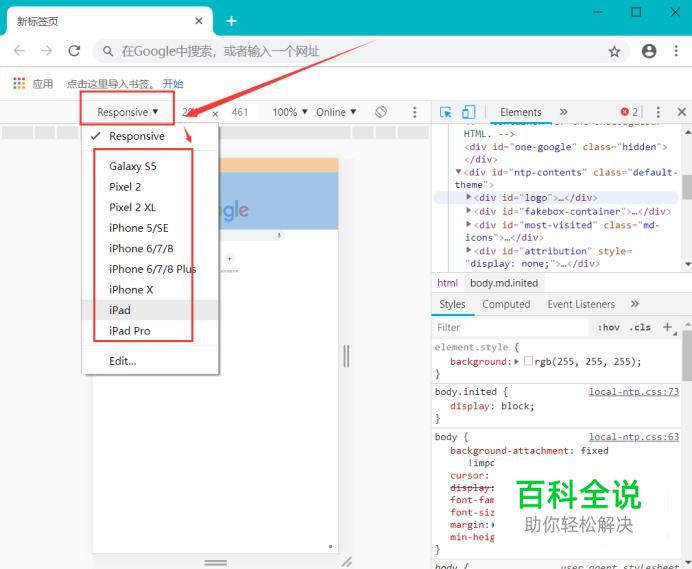The height and width of the screenshot is (569, 692).
Task: Click the corner viewport resize handle
Action: 347,561
